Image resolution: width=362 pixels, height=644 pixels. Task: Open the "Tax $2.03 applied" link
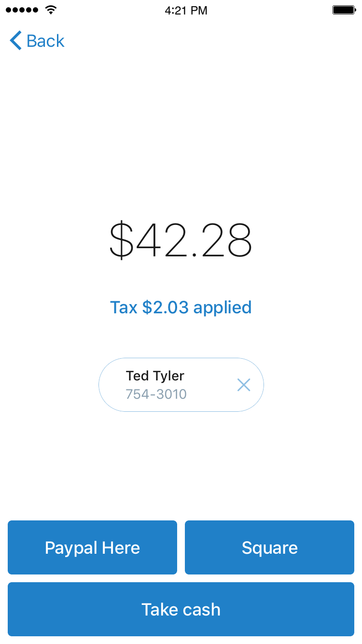point(181,307)
